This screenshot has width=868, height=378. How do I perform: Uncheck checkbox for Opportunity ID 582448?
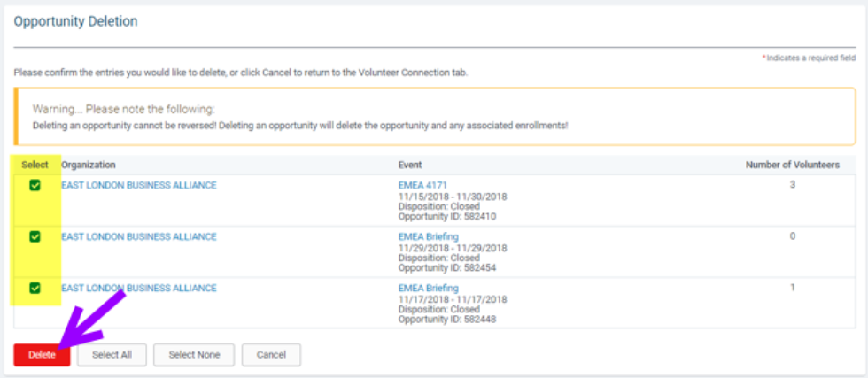pos(35,288)
